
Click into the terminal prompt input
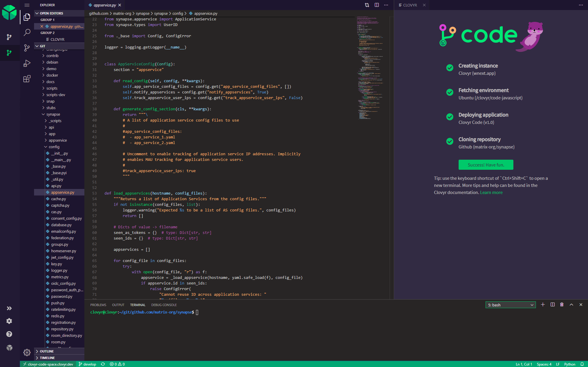tap(197, 312)
